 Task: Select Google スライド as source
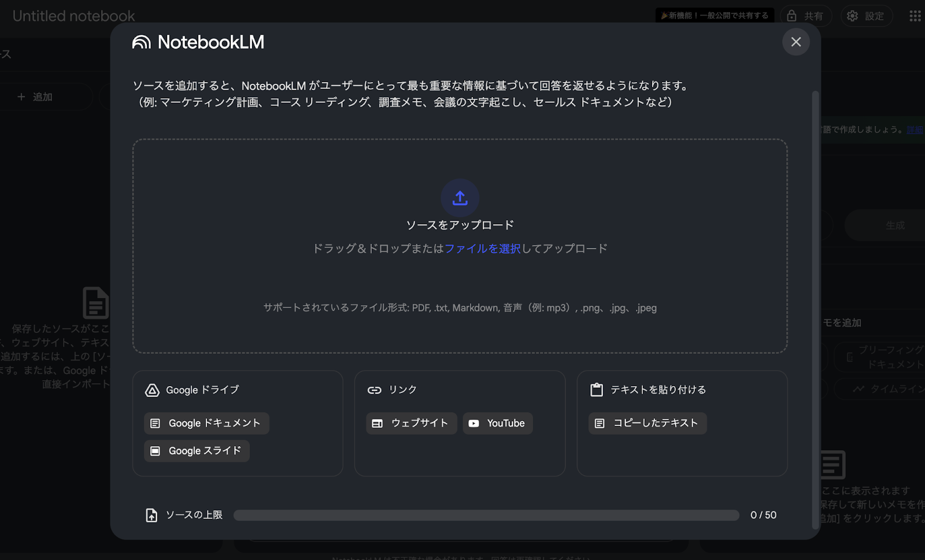[197, 451]
